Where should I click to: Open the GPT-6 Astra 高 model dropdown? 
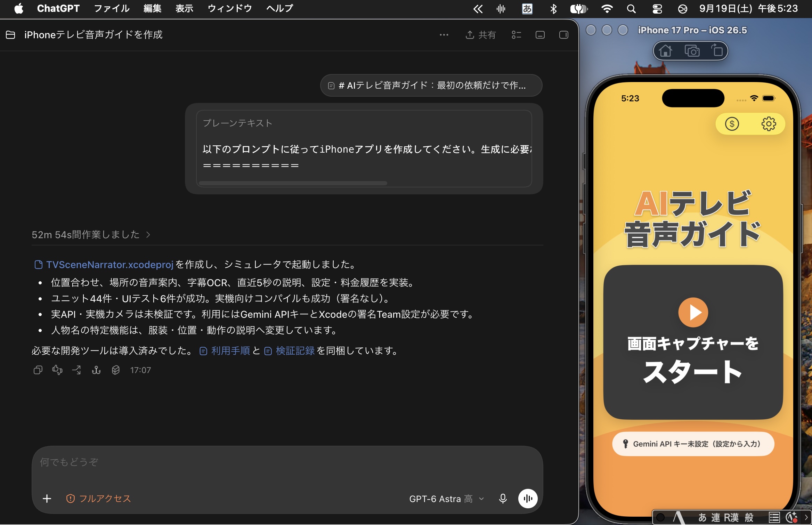(446, 499)
